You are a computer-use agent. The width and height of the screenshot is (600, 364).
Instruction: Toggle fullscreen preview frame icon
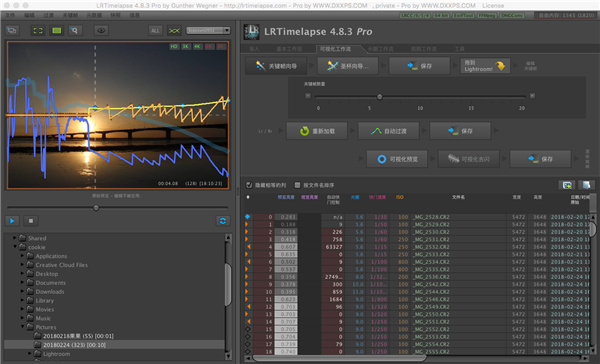38,31
